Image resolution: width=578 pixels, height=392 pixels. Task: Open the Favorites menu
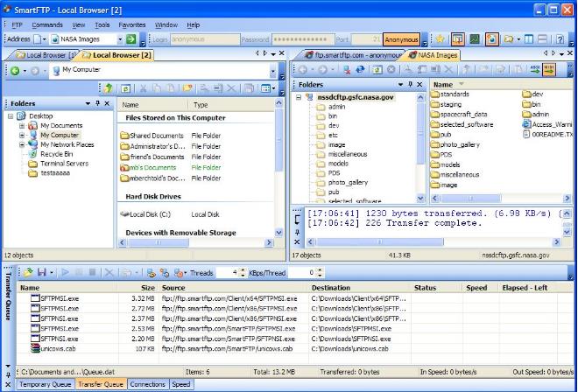click(132, 25)
